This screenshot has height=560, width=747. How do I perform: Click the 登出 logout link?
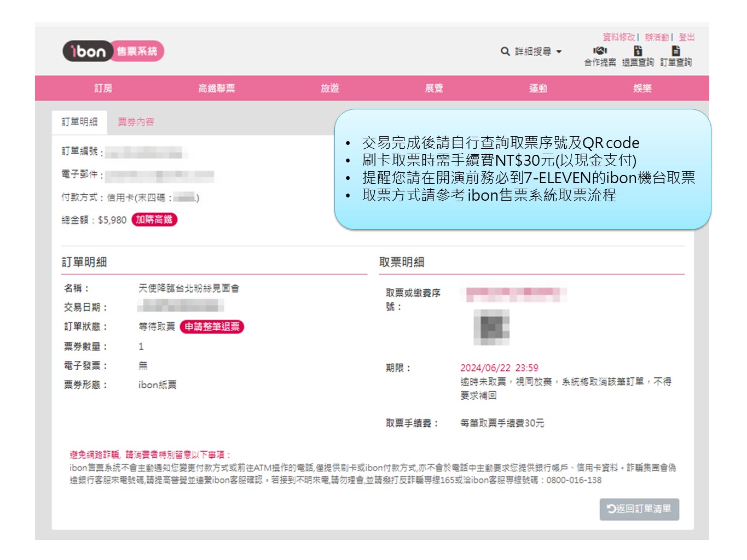[686, 37]
